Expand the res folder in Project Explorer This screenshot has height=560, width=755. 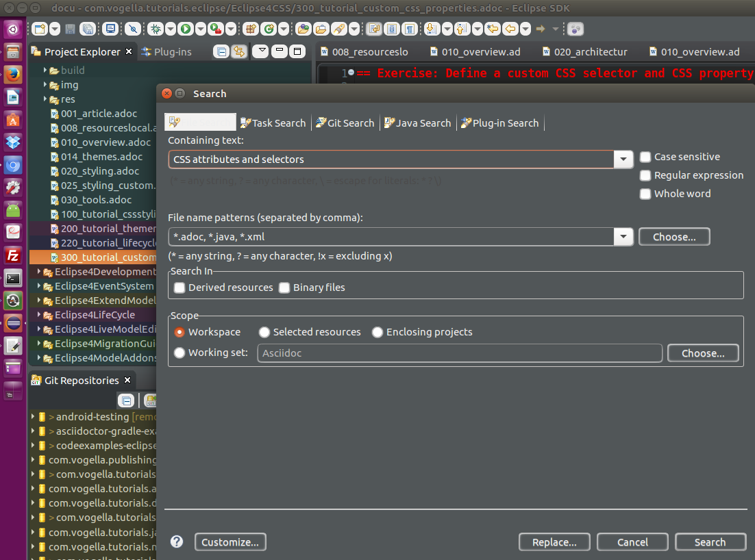tap(45, 99)
